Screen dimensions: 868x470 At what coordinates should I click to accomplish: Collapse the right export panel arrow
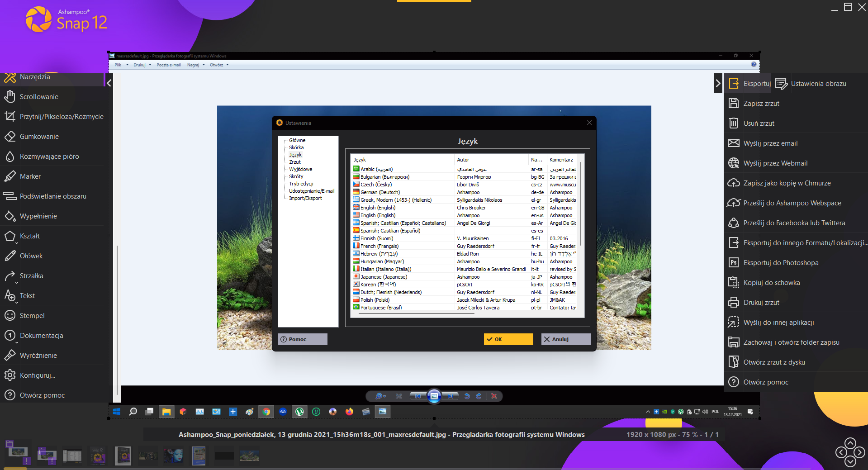click(718, 83)
